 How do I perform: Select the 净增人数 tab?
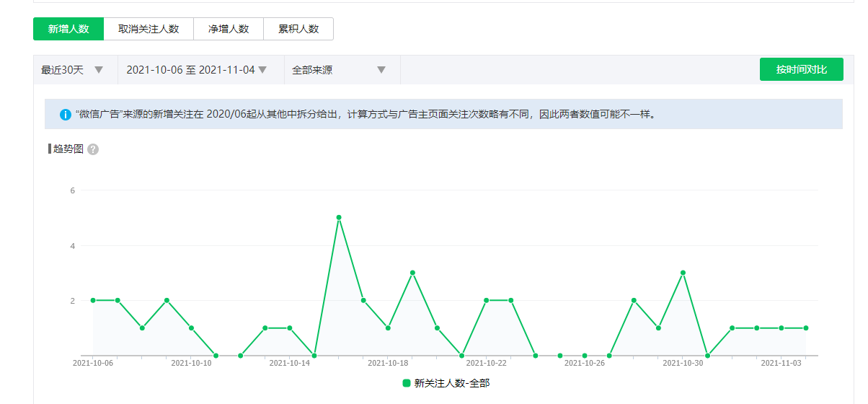[x=229, y=29]
